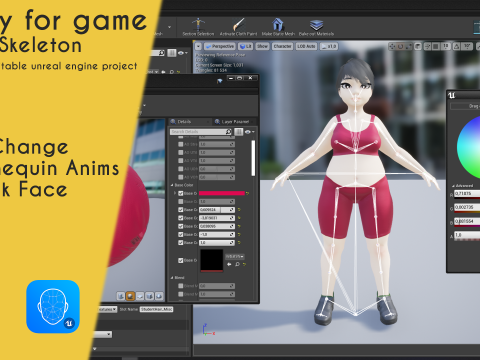Toggle rotation snap triangle icon
The image size is (480, 360).
457,46
